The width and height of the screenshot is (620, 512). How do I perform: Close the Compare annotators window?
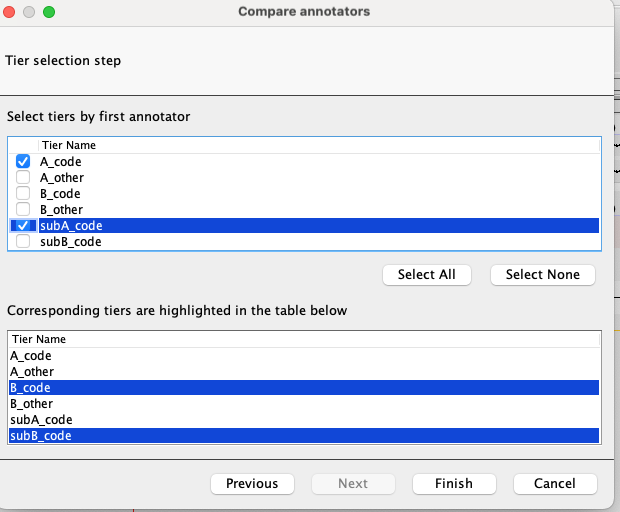pyautogui.click(x=9, y=12)
